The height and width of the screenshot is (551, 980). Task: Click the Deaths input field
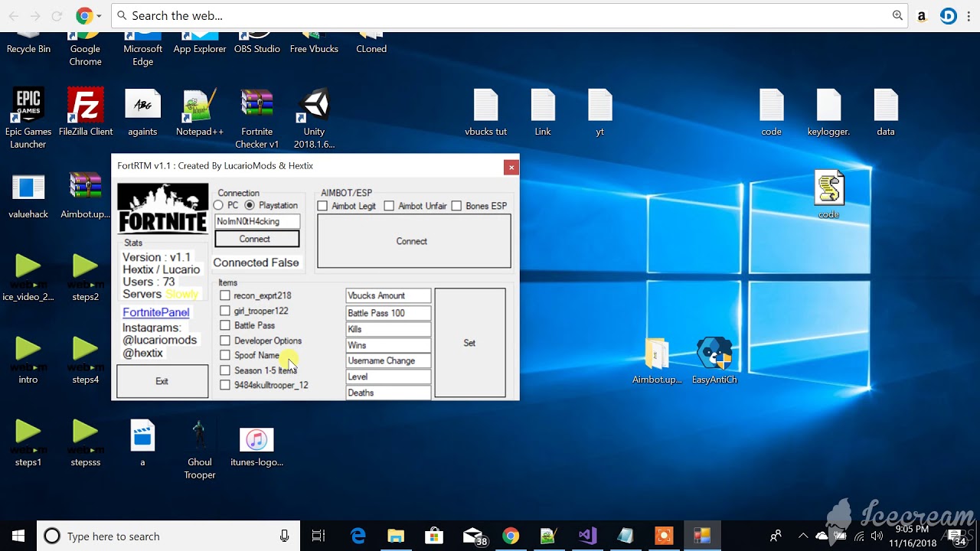388,393
